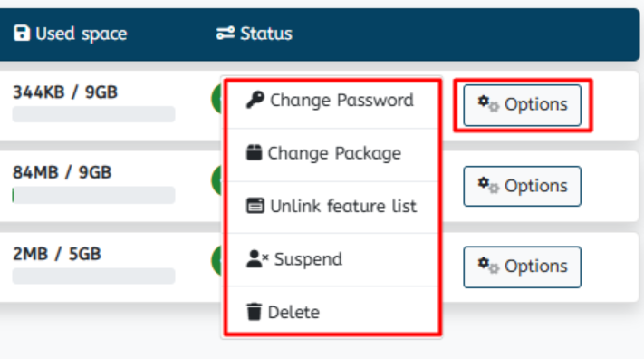
Task: Click the key icon beside Change Password
Action: 255,100
